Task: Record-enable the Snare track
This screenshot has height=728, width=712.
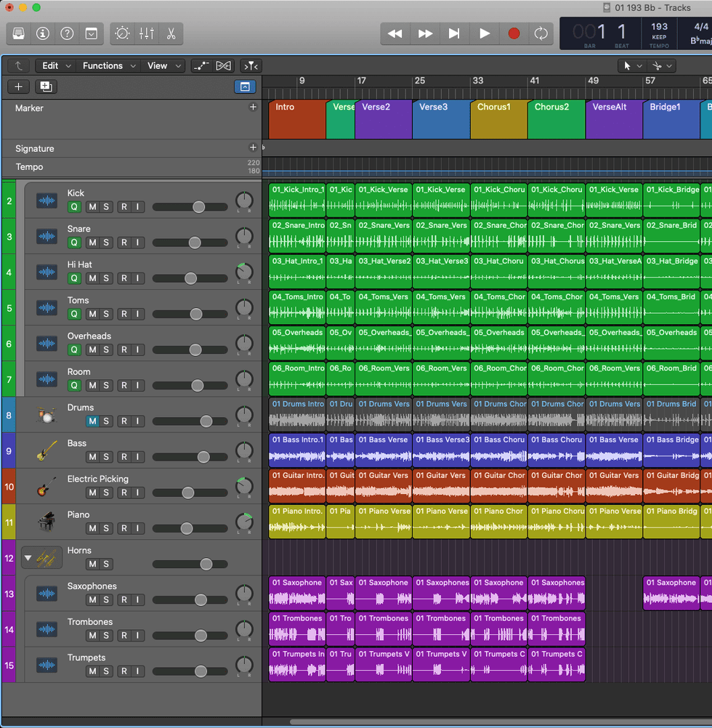Action: tap(124, 243)
